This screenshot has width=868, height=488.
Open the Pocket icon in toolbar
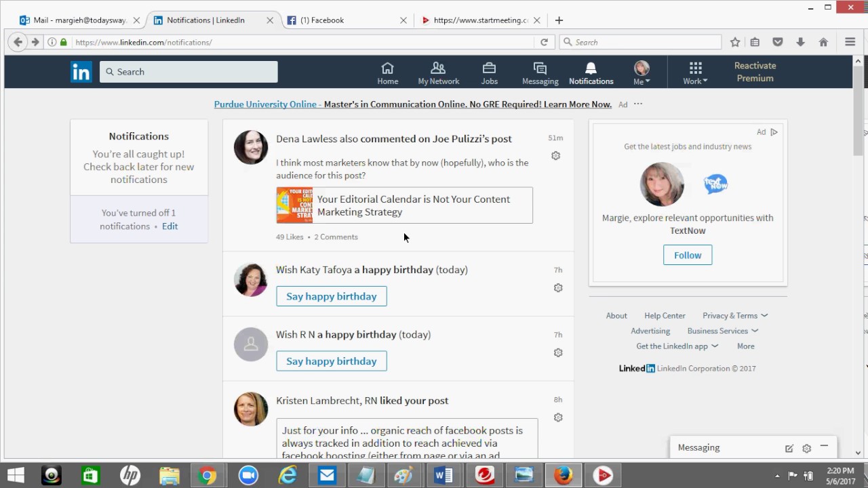click(x=778, y=42)
